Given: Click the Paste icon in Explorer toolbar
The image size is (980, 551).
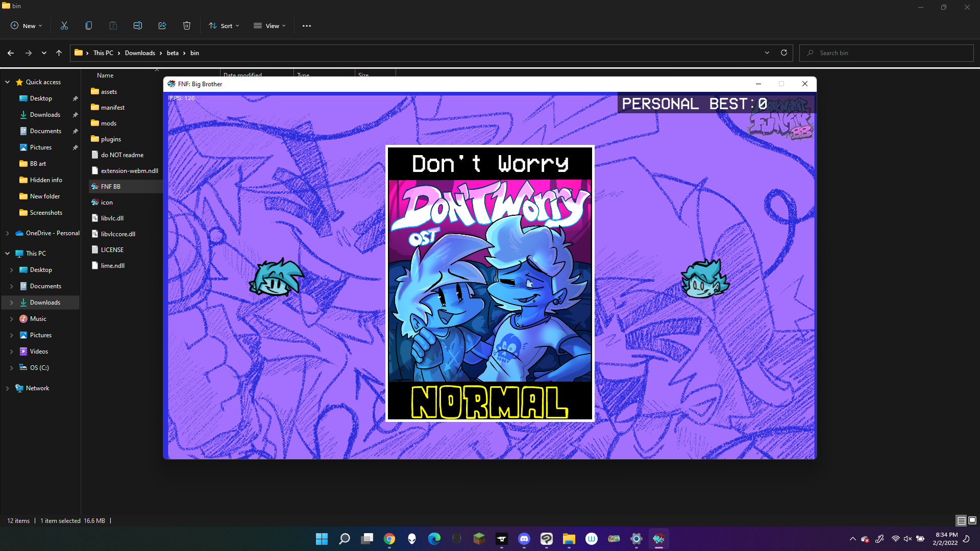Looking at the screenshot, I should click(113, 26).
